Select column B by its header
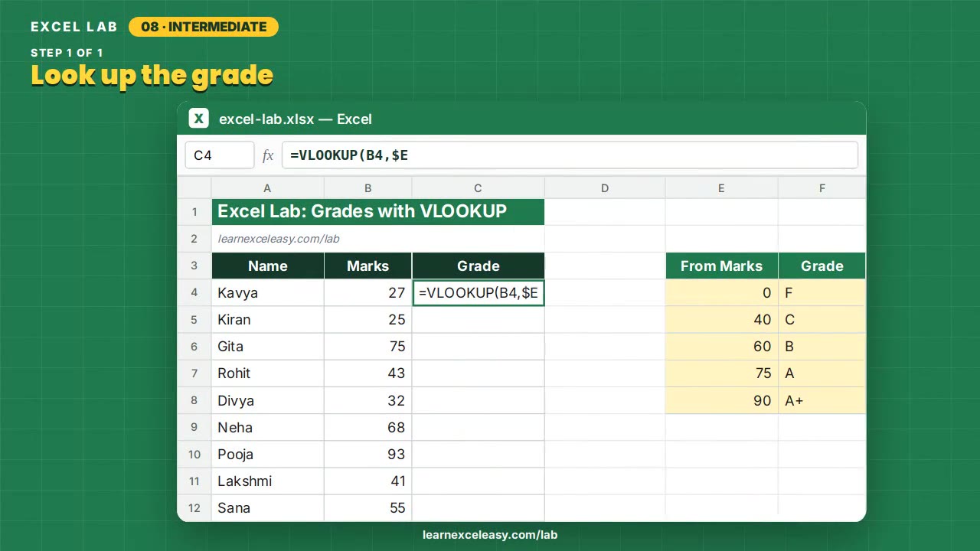 pos(368,188)
